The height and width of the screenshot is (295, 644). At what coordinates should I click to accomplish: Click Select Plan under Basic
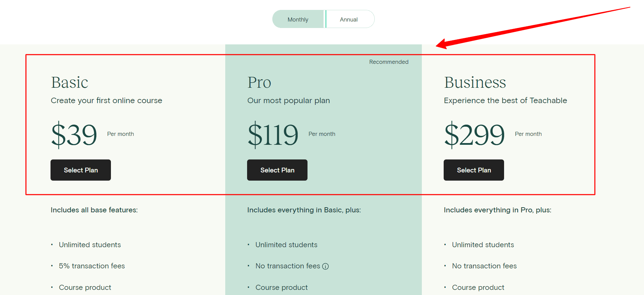tap(81, 170)
